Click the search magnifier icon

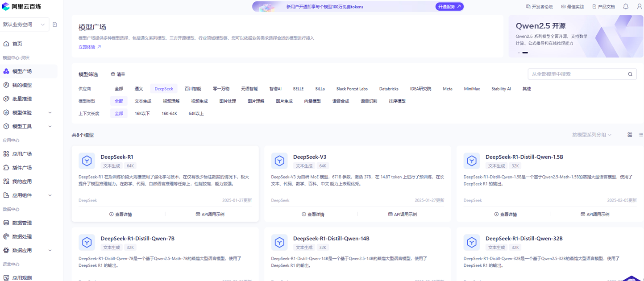pyautogui.click(x=630, y=74)
